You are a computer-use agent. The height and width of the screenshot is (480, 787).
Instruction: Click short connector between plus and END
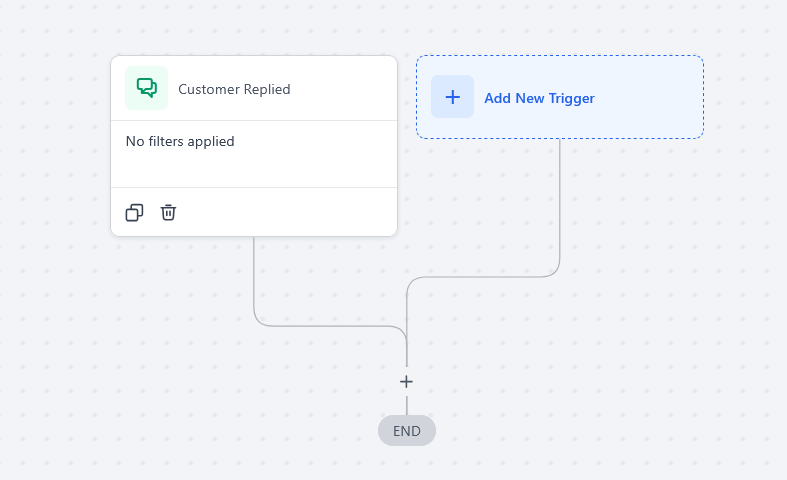[406, 404]
